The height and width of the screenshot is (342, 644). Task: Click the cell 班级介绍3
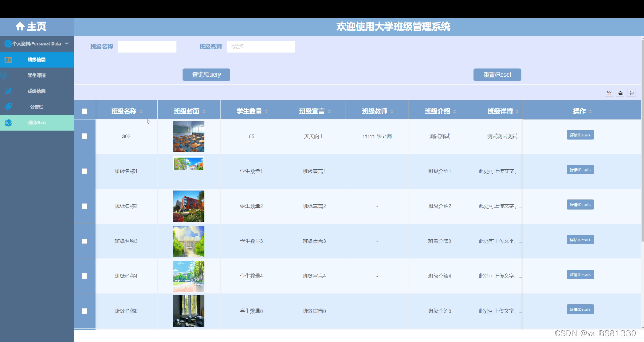tap(440, 241)
